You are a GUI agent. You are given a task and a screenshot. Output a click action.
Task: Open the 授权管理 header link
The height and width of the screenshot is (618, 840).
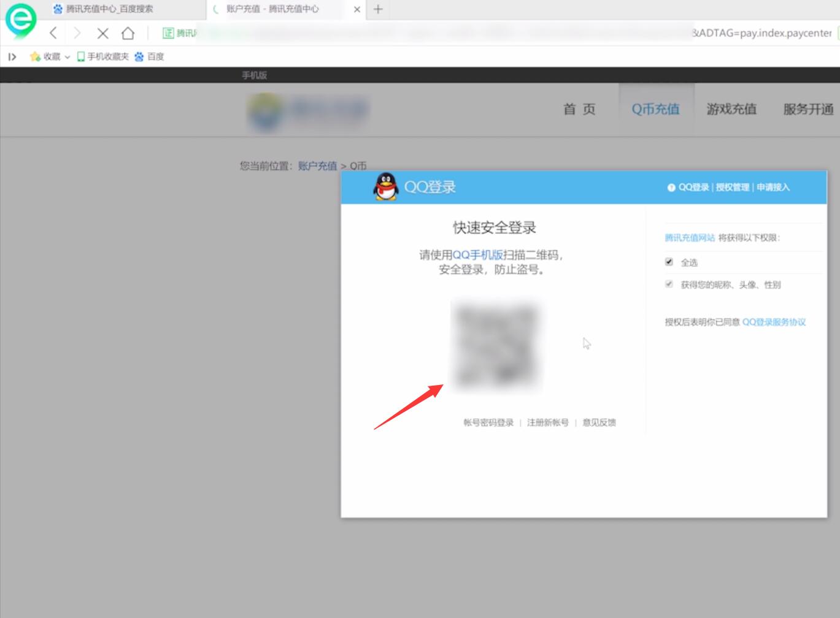(733, 188)
